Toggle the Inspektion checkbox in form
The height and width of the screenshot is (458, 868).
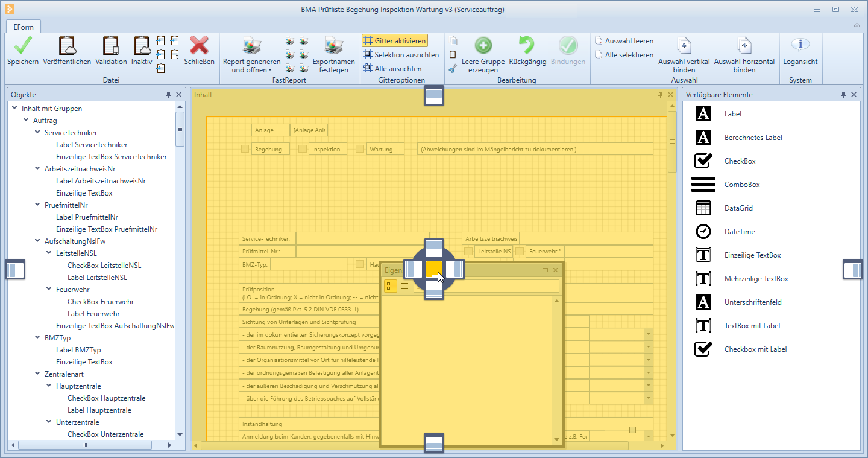point(303,149)
